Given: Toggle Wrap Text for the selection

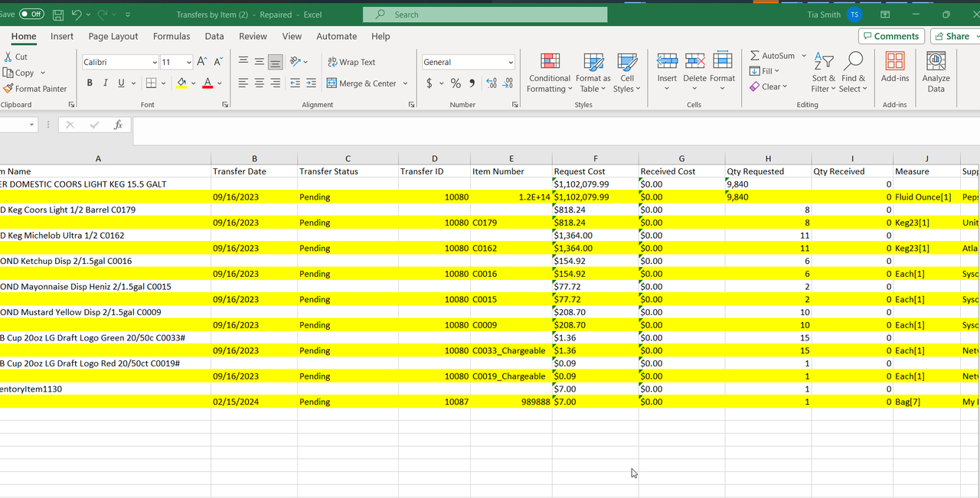Looking at the screenshot, I should tap(352, 61).
